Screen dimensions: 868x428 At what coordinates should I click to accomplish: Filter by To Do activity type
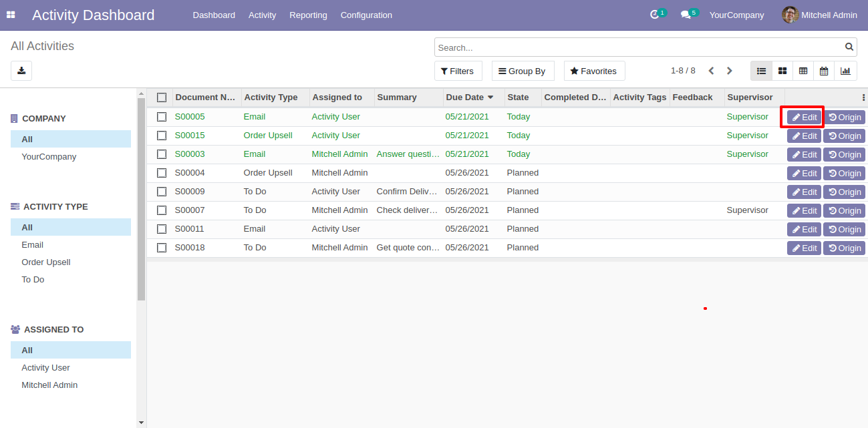[71, 280]
